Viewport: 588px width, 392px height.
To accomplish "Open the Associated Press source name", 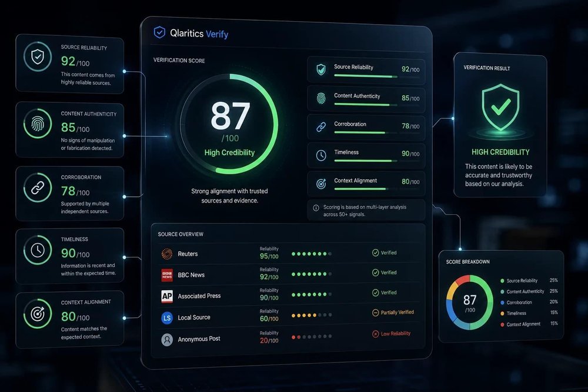I will (199, 296).
